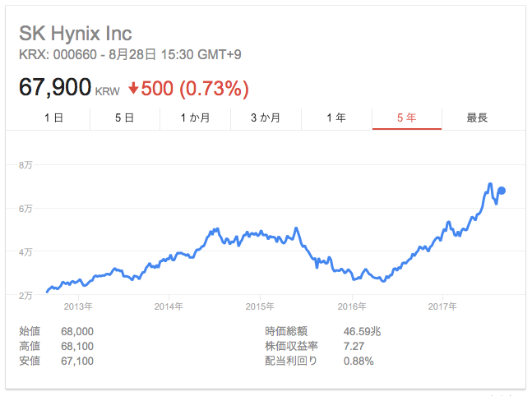Click the 500 (0.73%) change text
The image size is (532, 396).
(x=195, y=88)
